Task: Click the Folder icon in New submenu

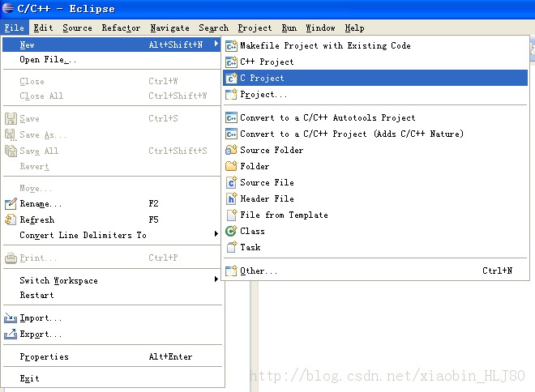Action: pyautogui.click(x=231, y=166)
